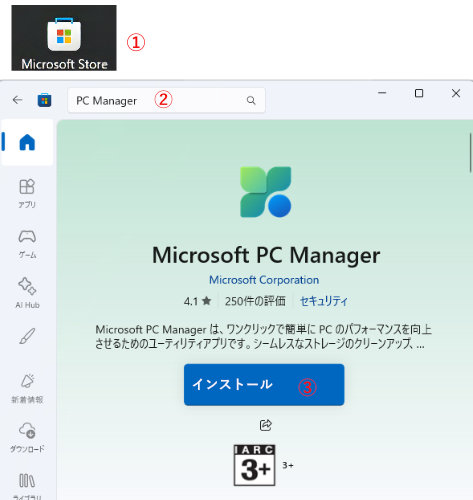Click the PC Manager search field
The image size is (473, 500).
166,100
